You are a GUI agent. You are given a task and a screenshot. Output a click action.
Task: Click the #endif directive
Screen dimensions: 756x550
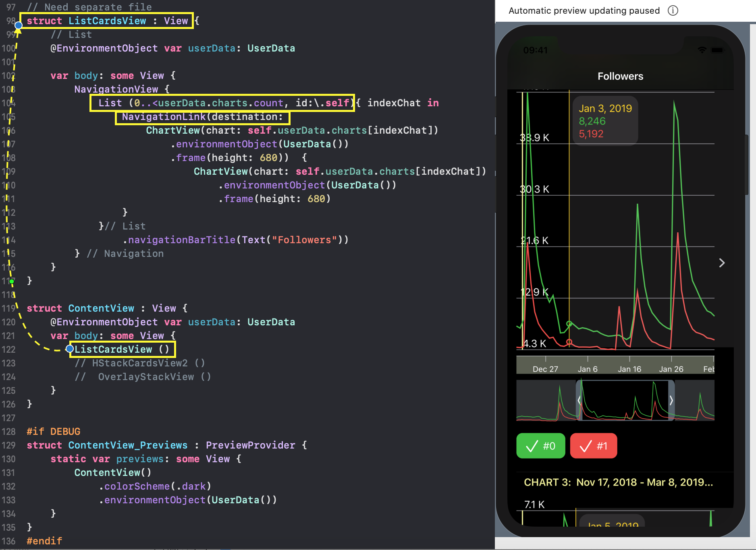pos(44,541)
